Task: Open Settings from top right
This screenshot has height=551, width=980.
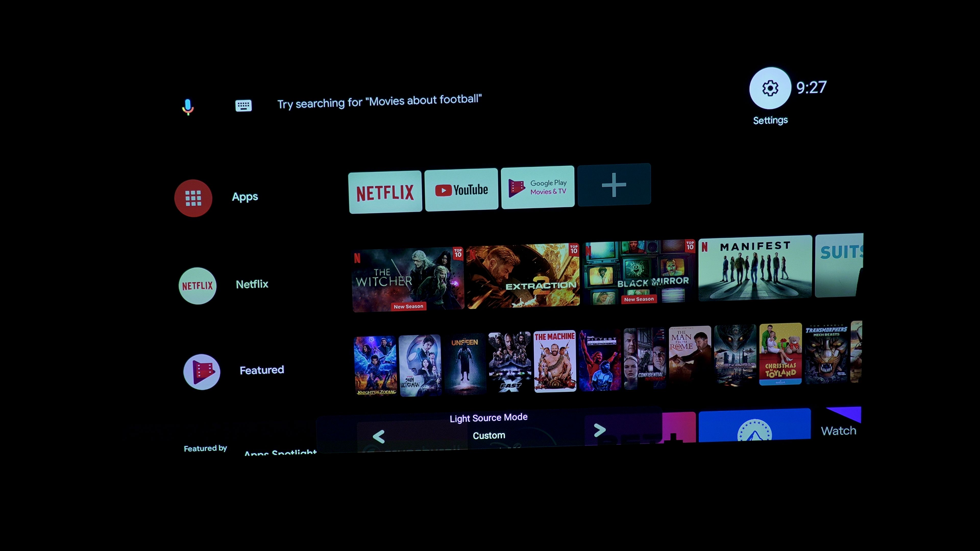Action: [769, 88]
